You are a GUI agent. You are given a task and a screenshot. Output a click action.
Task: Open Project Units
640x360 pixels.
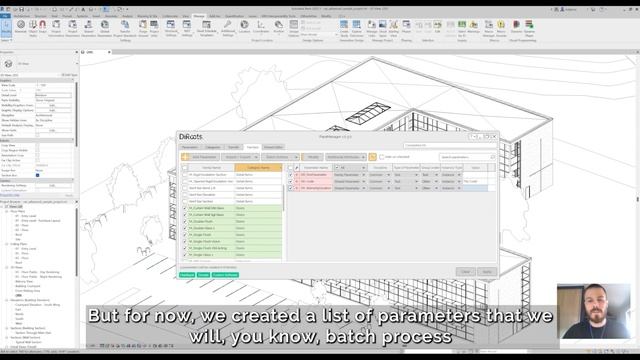coord(154,28)
